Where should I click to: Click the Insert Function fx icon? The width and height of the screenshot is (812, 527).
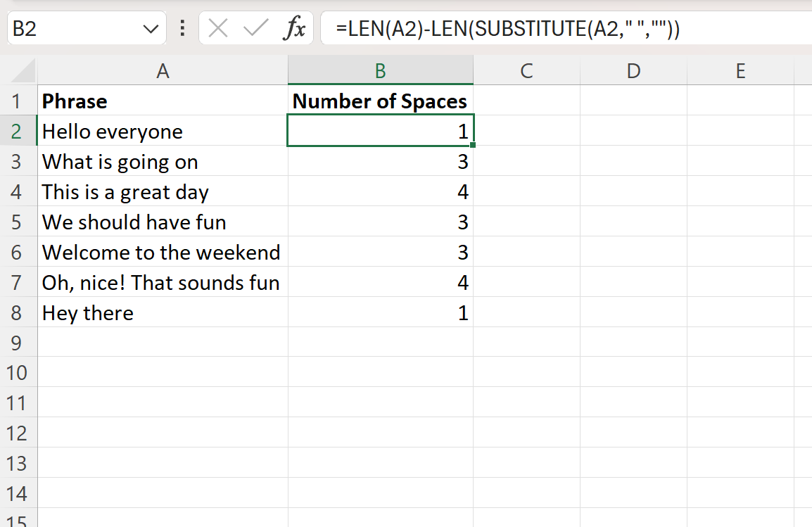(x=296, y=28)
